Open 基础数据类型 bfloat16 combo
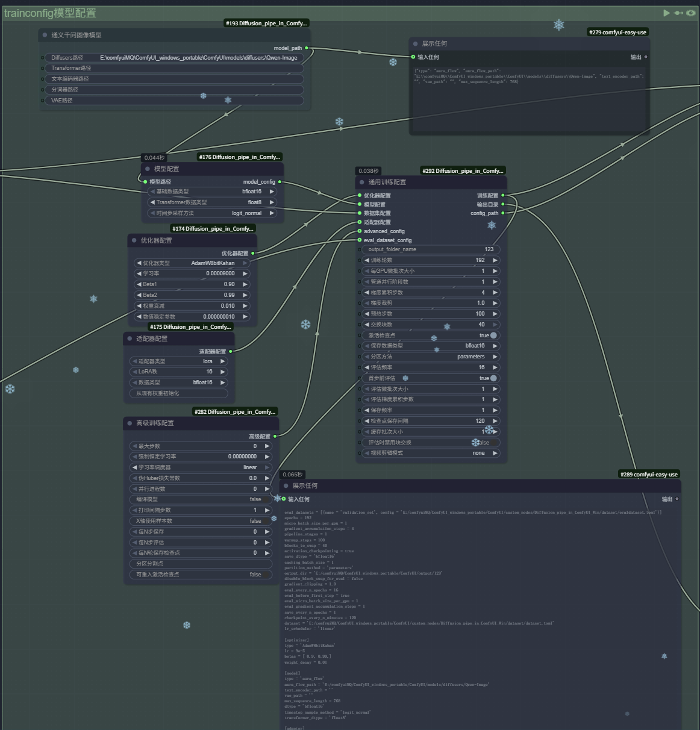Screen dimensions: 700x730 (x=212, y=192)
